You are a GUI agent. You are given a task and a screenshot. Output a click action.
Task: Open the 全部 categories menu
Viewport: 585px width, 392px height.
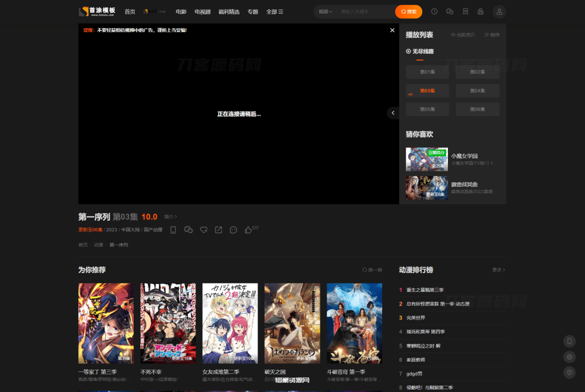tap(274, 11)
